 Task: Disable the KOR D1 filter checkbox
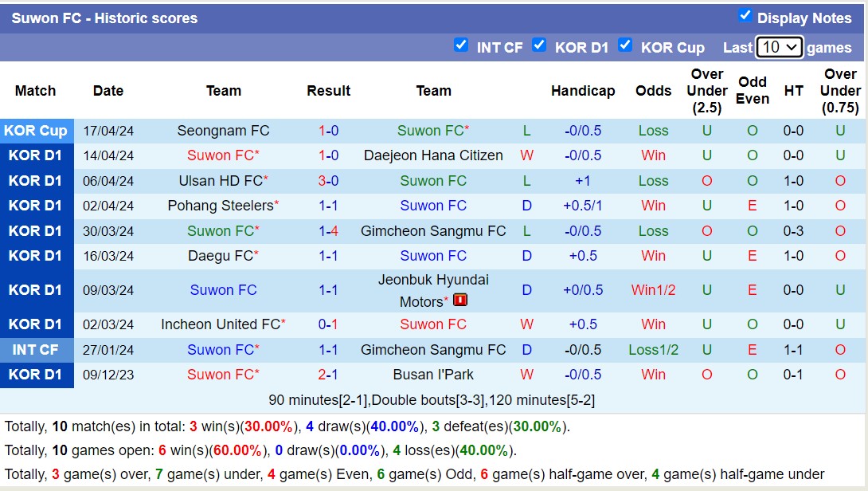540,45
